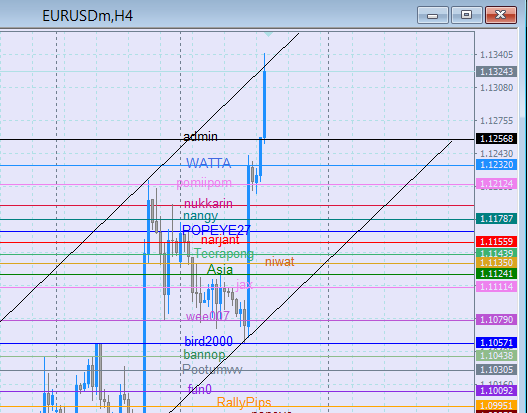
Task: Click the 1.11559 red price tag
Action: pyautogui.click(x=496, y=241)
